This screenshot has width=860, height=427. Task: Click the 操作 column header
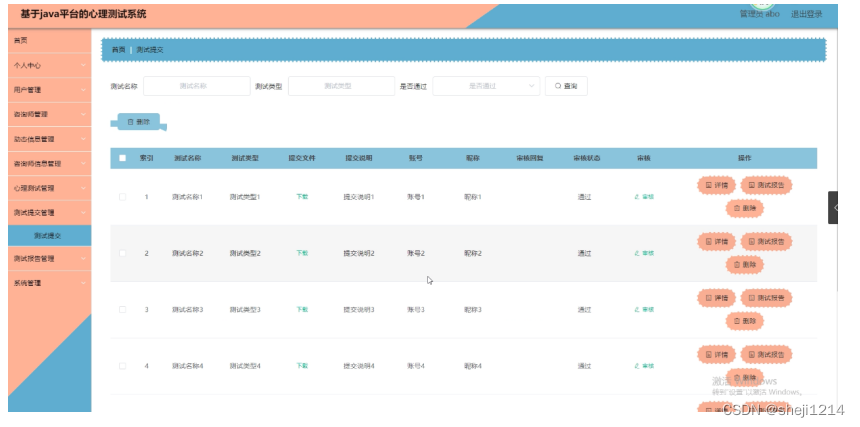click(x=744, y=158)
